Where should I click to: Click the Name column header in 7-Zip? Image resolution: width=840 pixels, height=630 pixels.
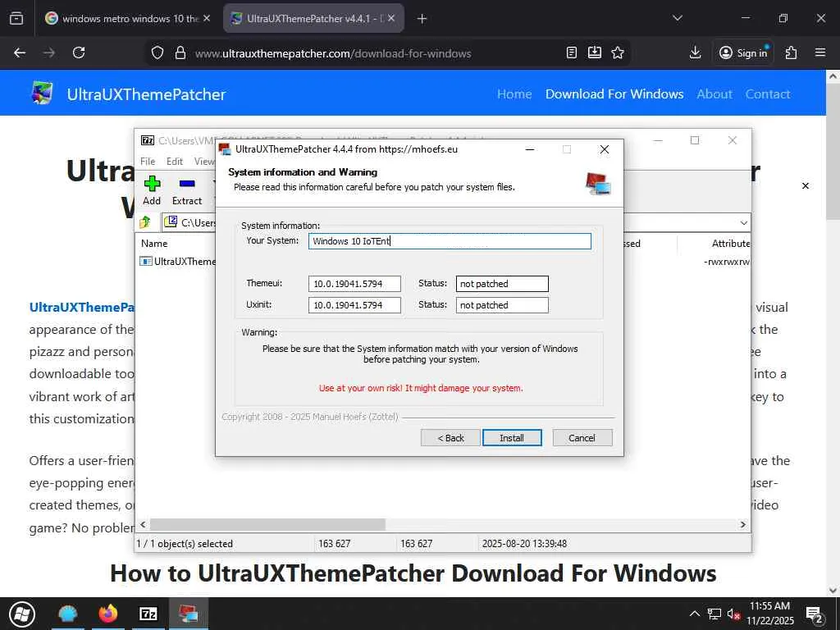tap(154, 243)
